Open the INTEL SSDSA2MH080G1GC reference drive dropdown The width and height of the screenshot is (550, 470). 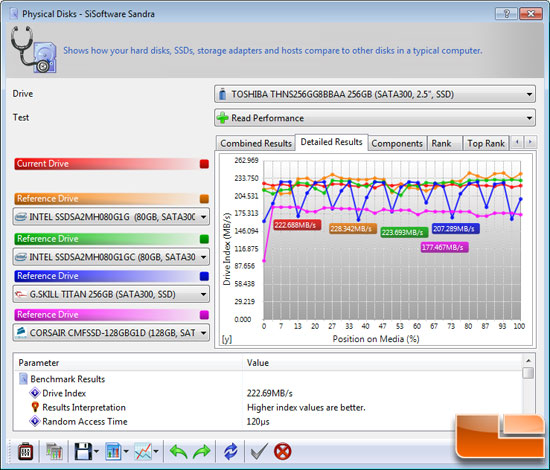point(111,257)
